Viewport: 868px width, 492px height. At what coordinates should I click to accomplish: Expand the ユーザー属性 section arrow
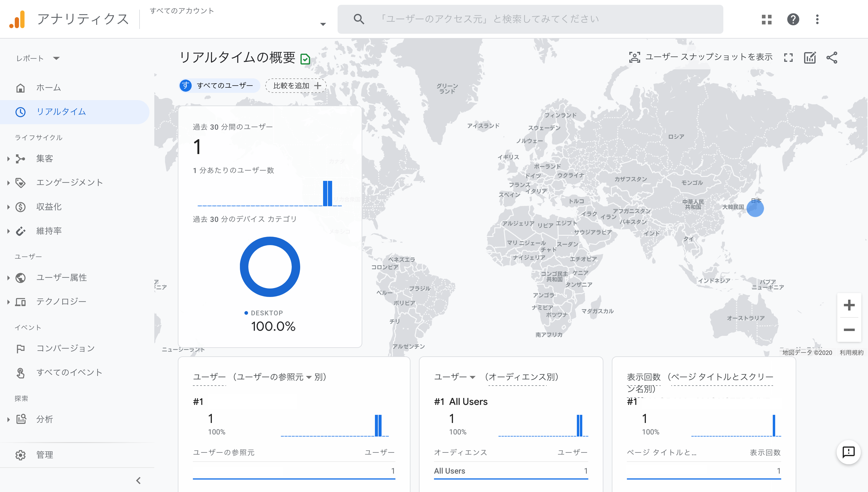8,278
